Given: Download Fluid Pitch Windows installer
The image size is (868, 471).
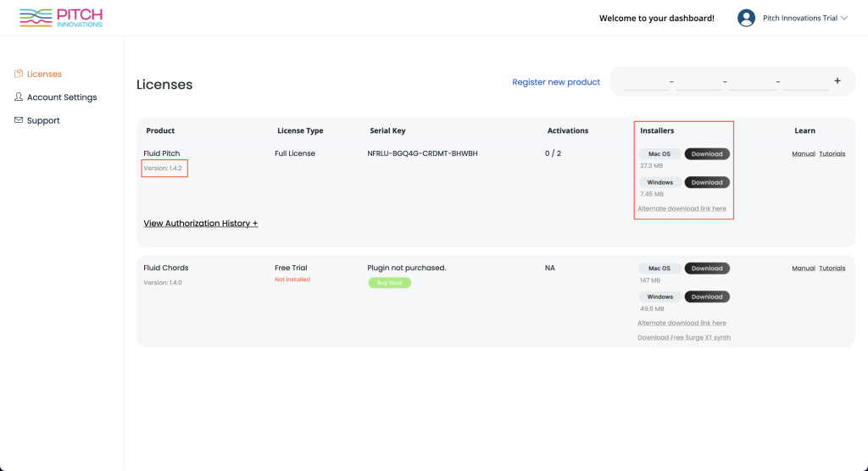Looking at the screenshot, I should coord(707,182).
